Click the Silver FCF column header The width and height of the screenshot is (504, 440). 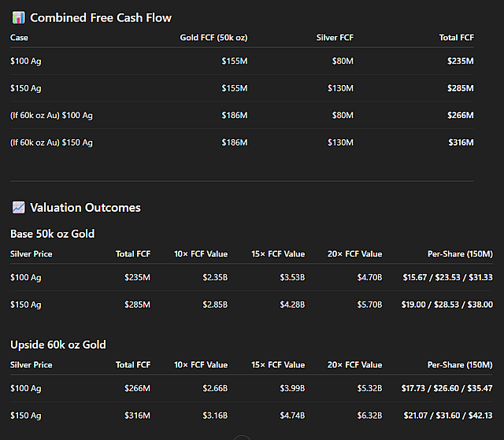[x=335, y=38]
